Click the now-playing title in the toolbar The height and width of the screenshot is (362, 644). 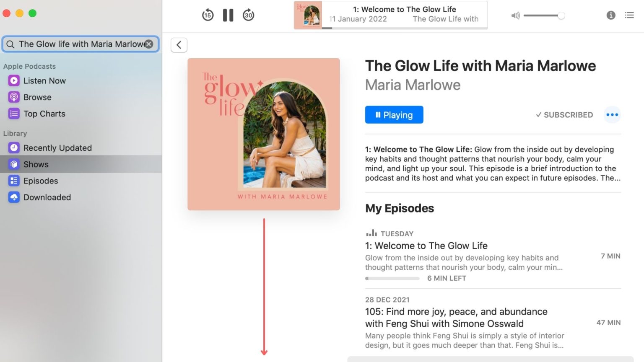(x=404, y=9)
